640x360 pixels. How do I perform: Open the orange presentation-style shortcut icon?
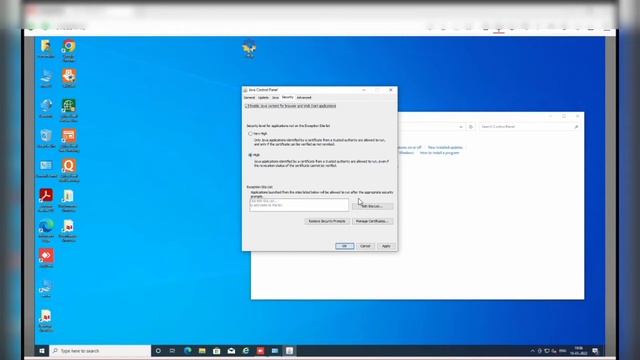pyautogui.click(x=69, y=140)
